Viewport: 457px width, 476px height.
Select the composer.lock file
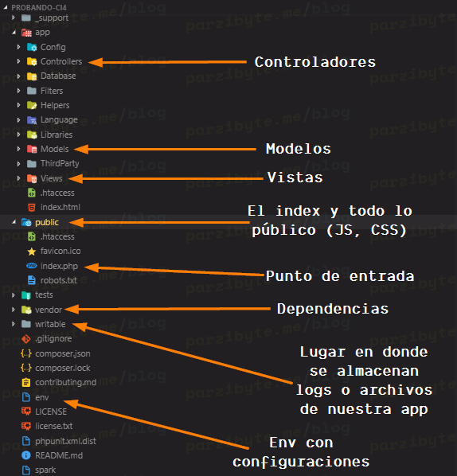[x=63, y=368]
